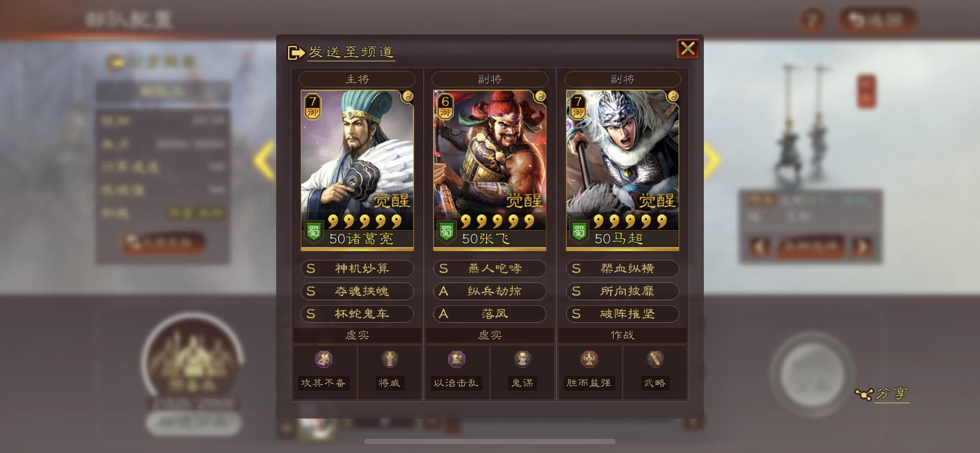Select the 以治击乱 tactic icon

(x=457, y=359)
